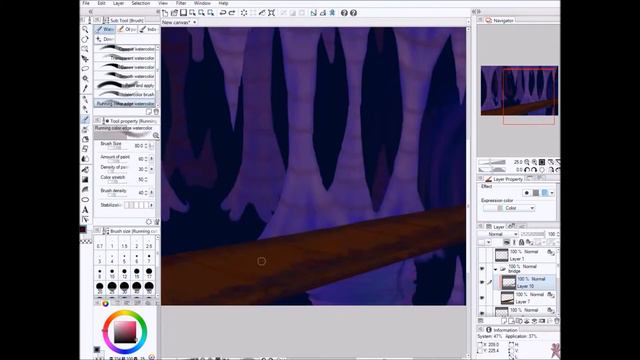Switch to Watercolor sub tool tab
640x360 pixels.
(105, 29)
